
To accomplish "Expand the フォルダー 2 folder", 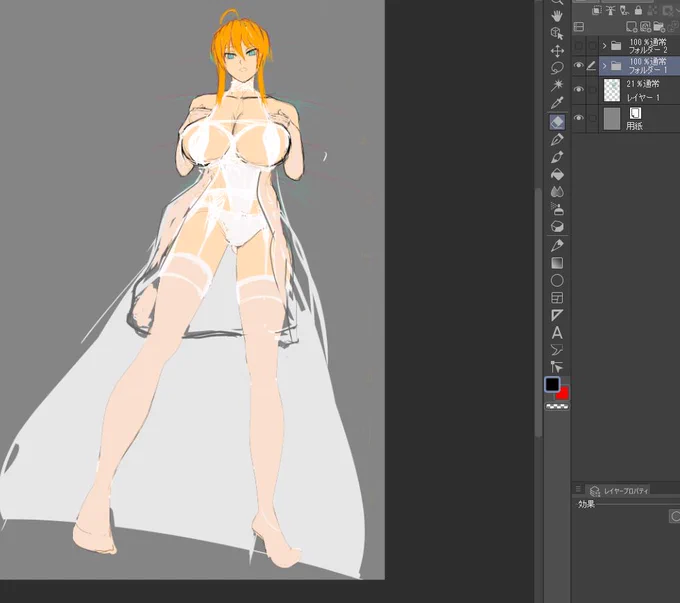I will pyautogui.click(x=605, y=46).
